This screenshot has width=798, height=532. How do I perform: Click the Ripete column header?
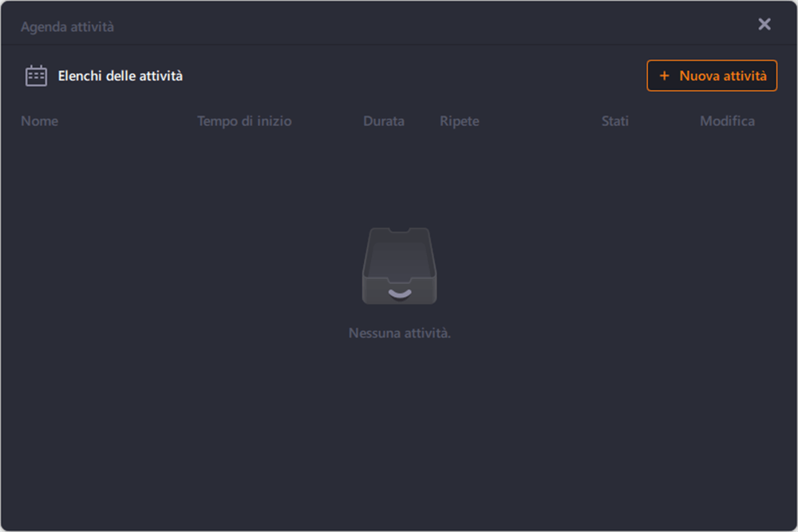tap(460, 121)
